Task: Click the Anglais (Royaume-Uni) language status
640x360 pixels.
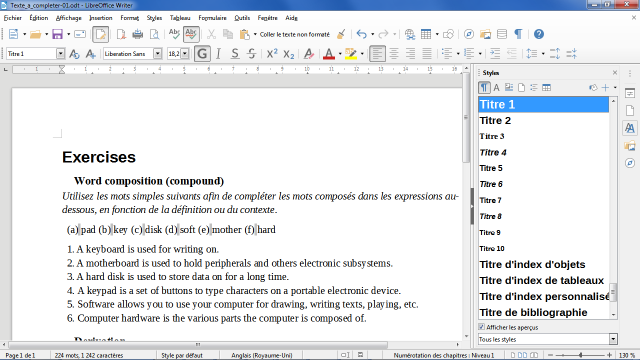Action: pos(262,355)
